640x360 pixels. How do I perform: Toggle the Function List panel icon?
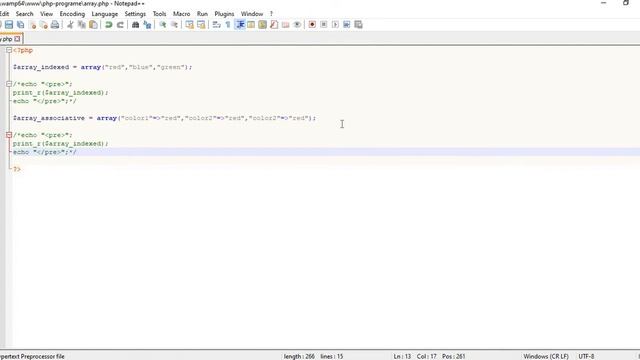point(274,25)
